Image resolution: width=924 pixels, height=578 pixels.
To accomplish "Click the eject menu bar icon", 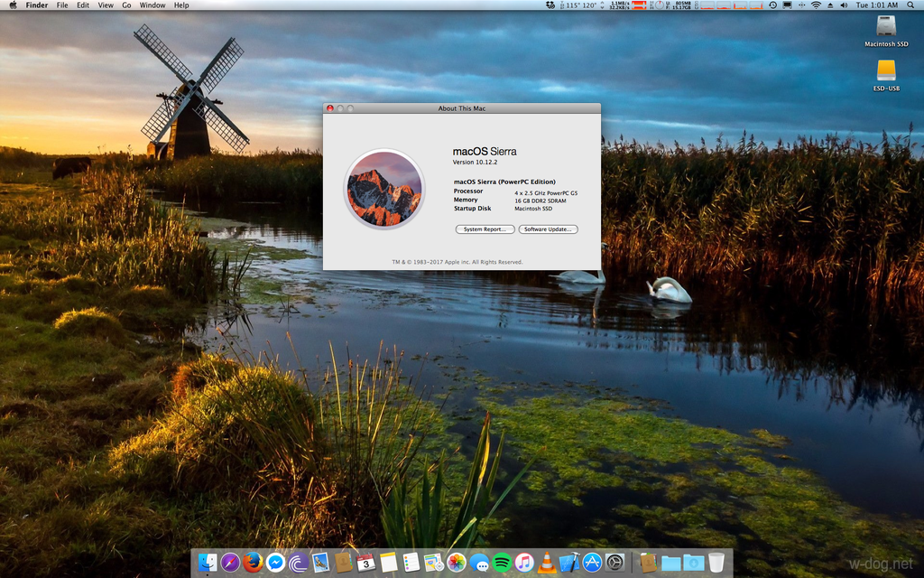I will (x=830, y=5).
